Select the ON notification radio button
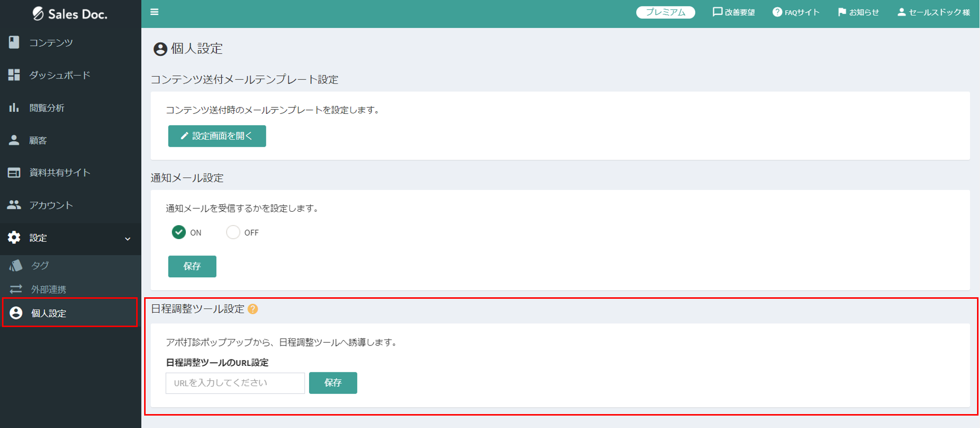The width and height of the screenshot is (980, 428). click(x=179, y=232)
